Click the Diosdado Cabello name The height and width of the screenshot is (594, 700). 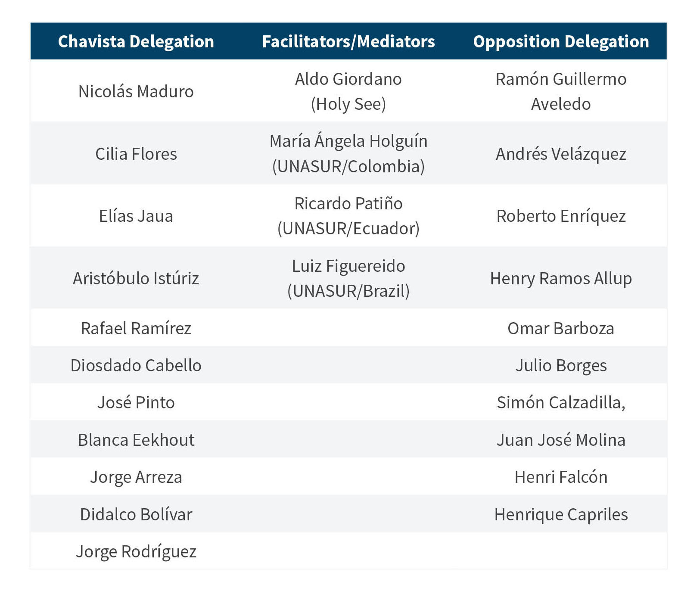click(x=136, y=365)
